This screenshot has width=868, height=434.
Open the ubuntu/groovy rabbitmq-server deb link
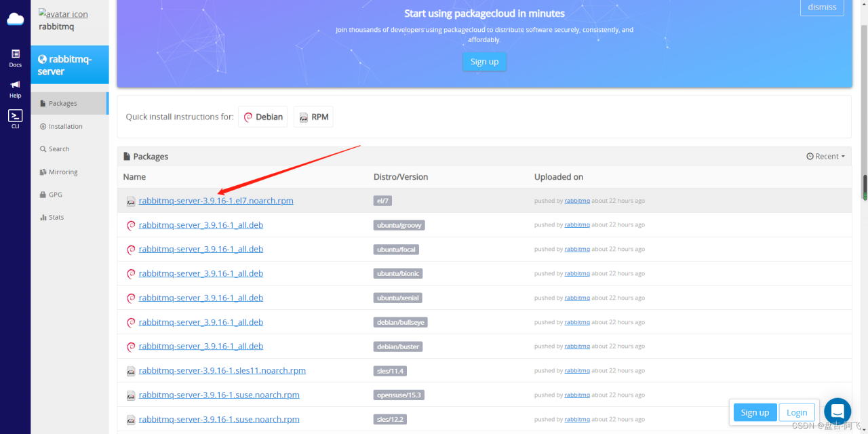pos(201,225)
